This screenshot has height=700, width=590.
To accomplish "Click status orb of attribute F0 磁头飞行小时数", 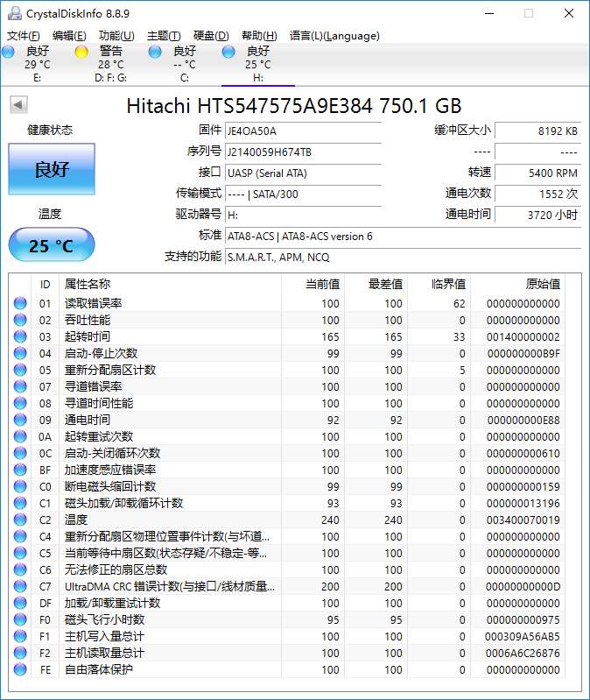I will 20,619.
